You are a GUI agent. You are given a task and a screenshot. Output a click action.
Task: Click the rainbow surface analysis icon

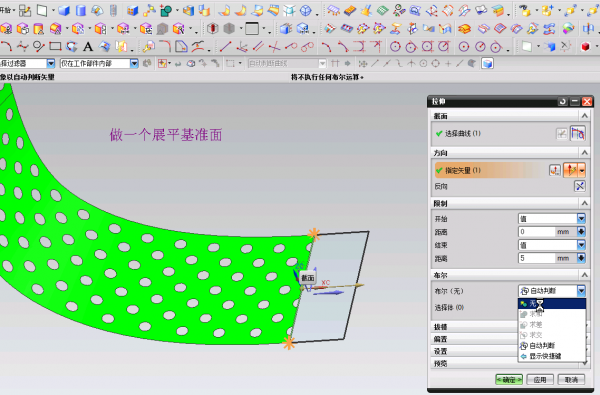569,28
